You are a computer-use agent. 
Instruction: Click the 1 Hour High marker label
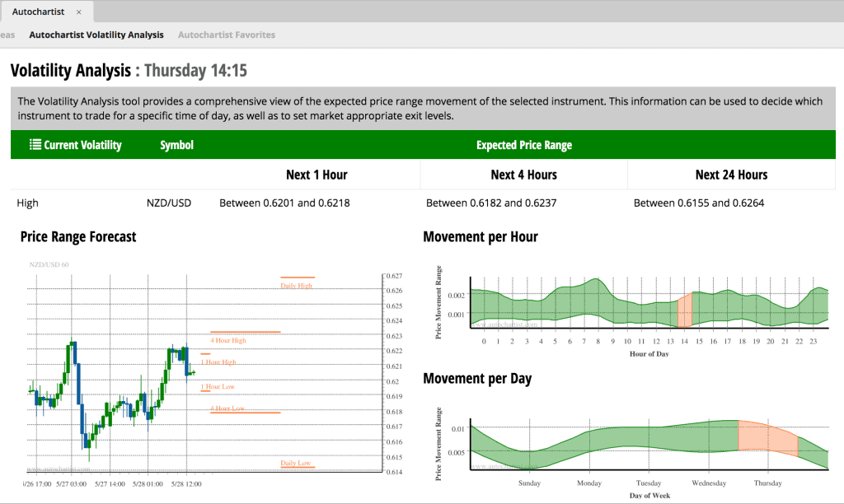point(218,362)
